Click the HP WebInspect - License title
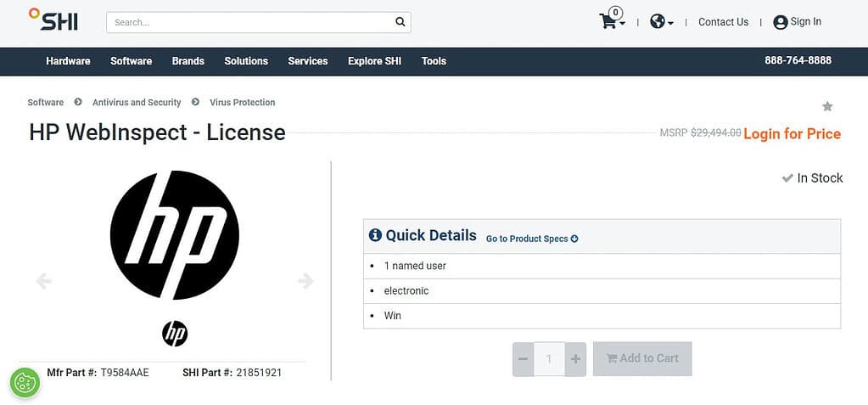 pyautogui.click(x=157, y=133)
